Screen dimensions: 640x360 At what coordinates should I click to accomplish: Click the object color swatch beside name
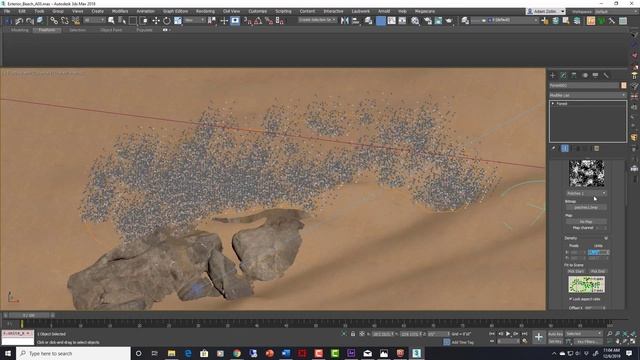coord(623,85)
